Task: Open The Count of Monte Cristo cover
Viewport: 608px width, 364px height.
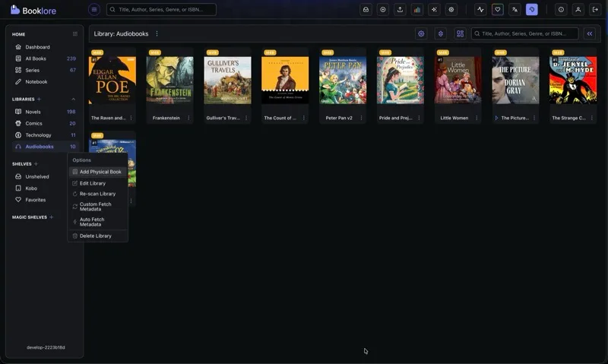Action: point(285,81)
